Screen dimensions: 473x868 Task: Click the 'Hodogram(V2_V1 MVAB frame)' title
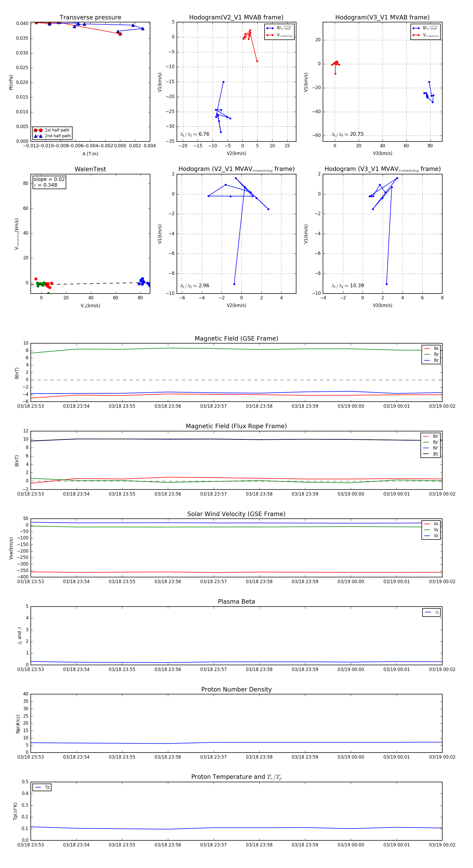pos(236,17)
